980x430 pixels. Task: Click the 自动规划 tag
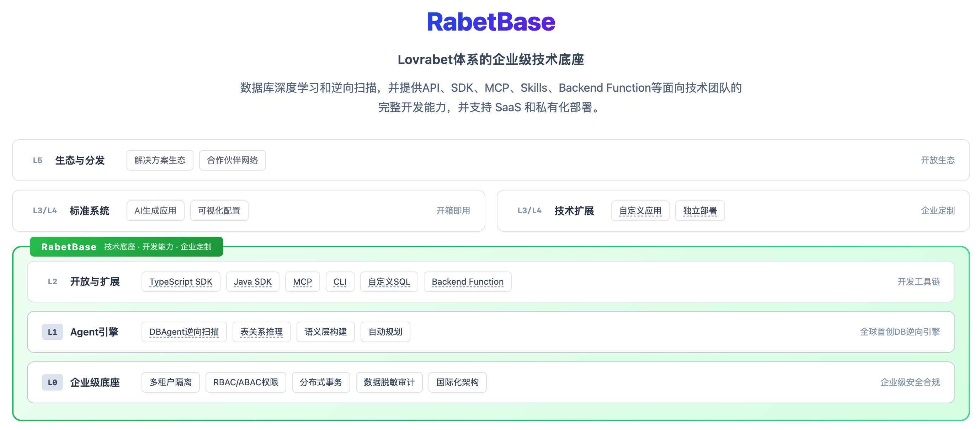tap(385, 332)
